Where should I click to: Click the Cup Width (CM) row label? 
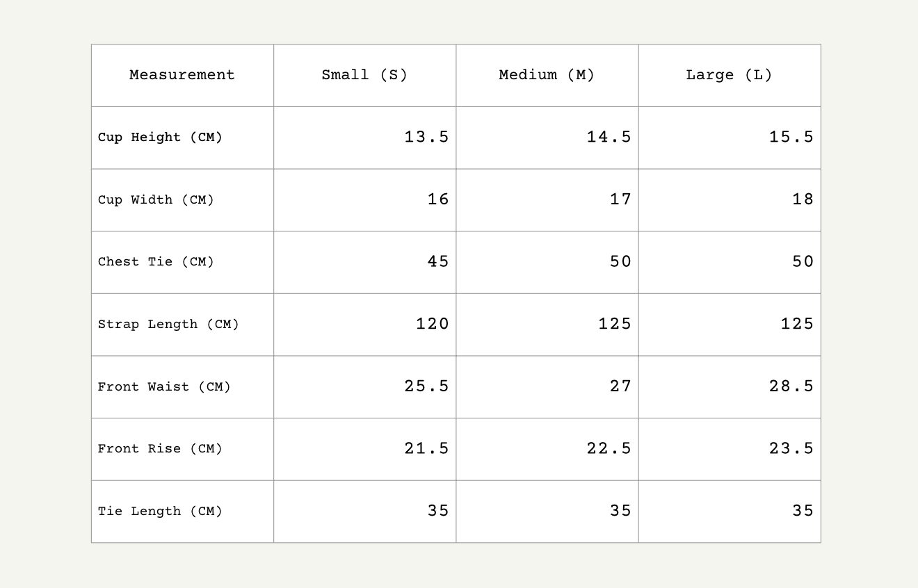pyautogui.click(x=156, y=200)
